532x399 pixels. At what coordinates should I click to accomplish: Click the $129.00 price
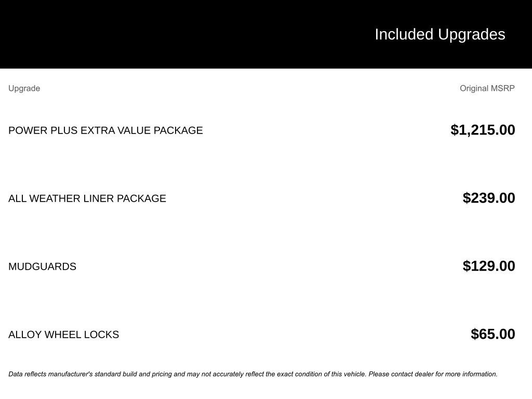click(489, 266)
